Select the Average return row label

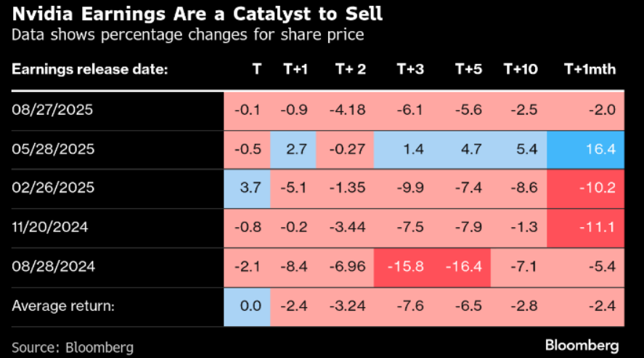[x=63, y=306]
